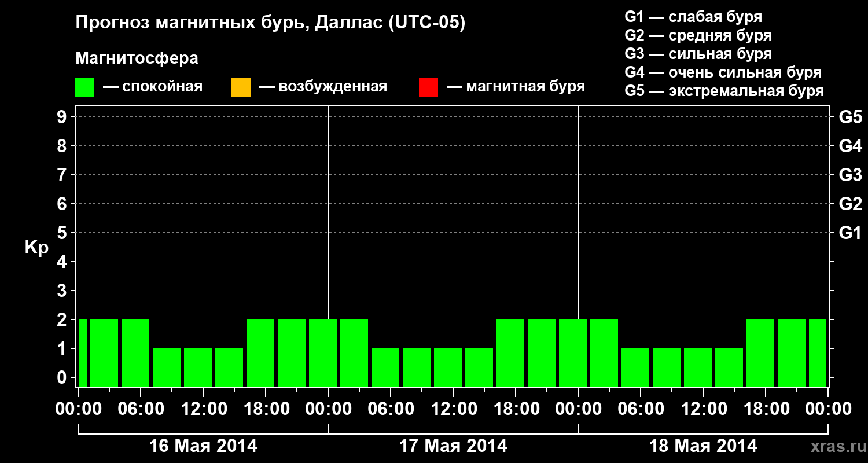
Task: Click legend line 'G4 — очень сильная буря'
Action: [x=723, y=72]
